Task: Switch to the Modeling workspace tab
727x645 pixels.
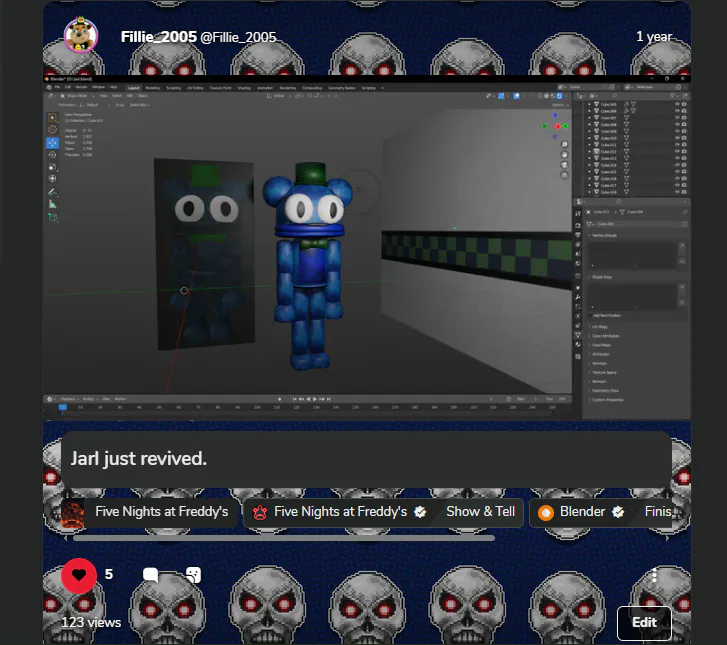Action: (x=153, y=88)
